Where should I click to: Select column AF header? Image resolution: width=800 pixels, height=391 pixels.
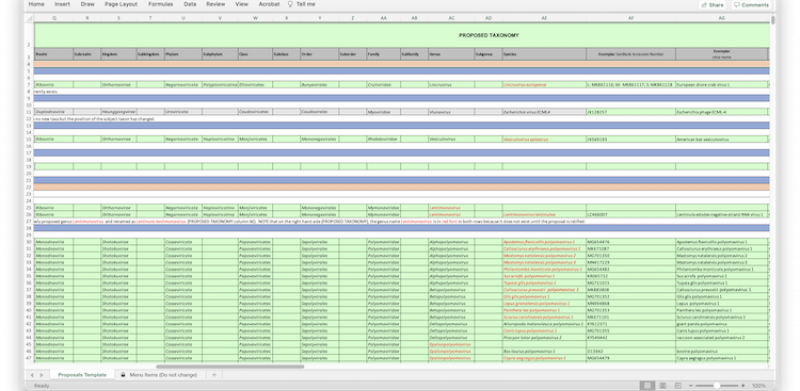point(631,18)
